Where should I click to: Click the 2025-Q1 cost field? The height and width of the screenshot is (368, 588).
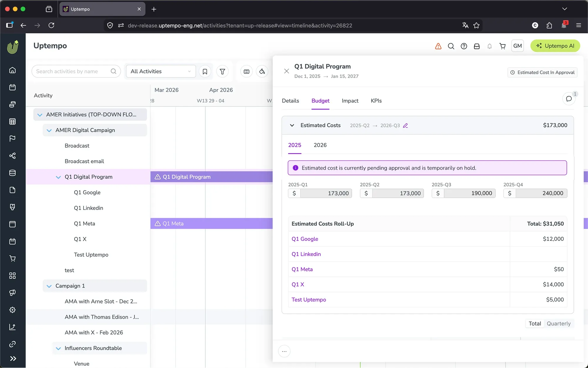pos(320,193)
